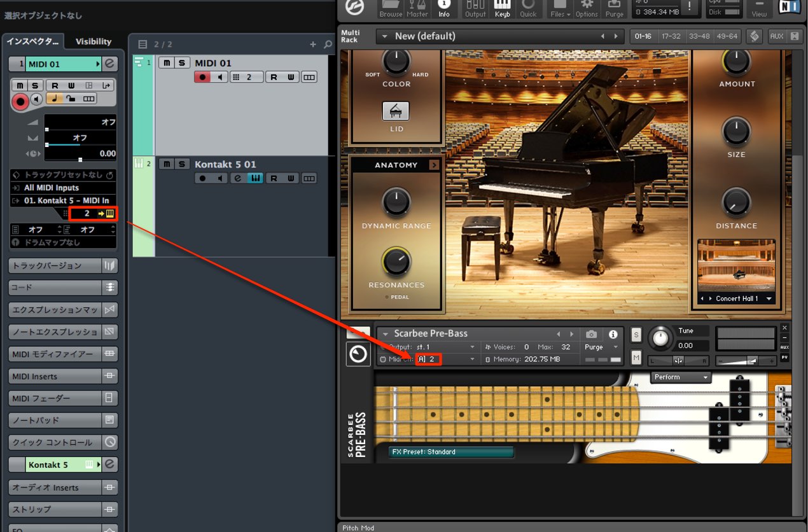Open the Kontakt Output mixer

coord(475,9)
